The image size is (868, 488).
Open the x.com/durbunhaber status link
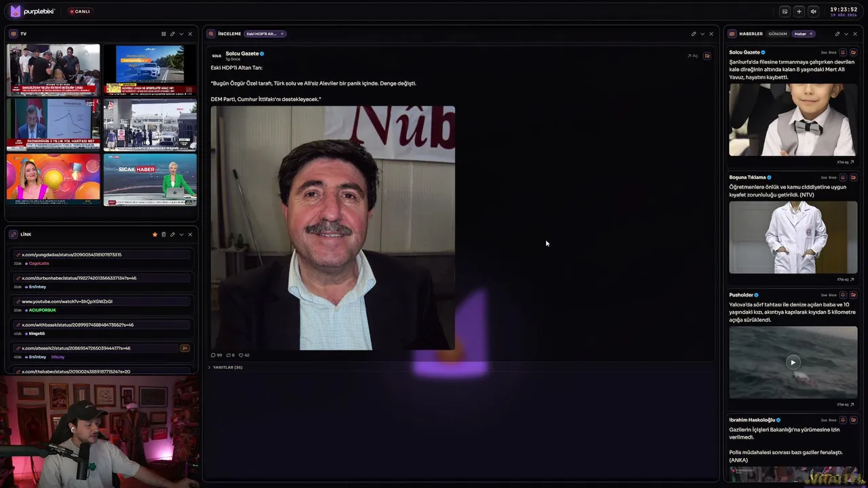102,278
